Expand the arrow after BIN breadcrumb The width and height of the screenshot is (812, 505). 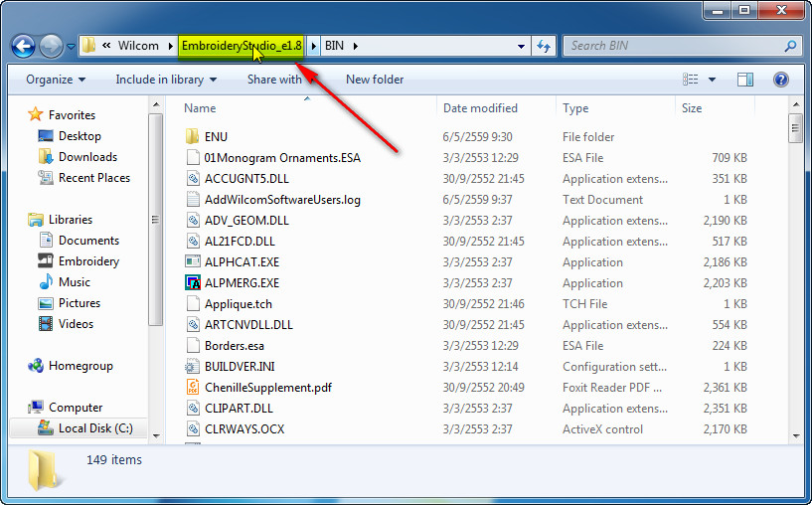click(x=356, y=46)
